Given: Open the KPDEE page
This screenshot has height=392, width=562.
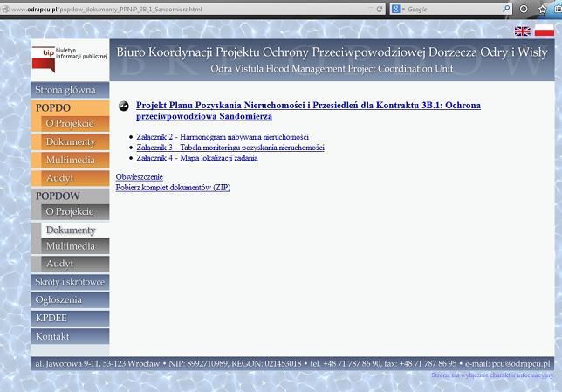Looking at the screenshot, I should tap(70, 318).
